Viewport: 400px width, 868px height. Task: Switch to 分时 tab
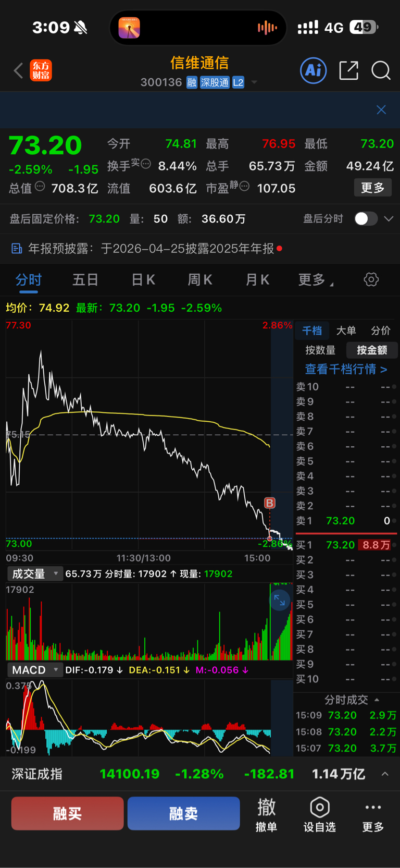click(x=28, y=280)
